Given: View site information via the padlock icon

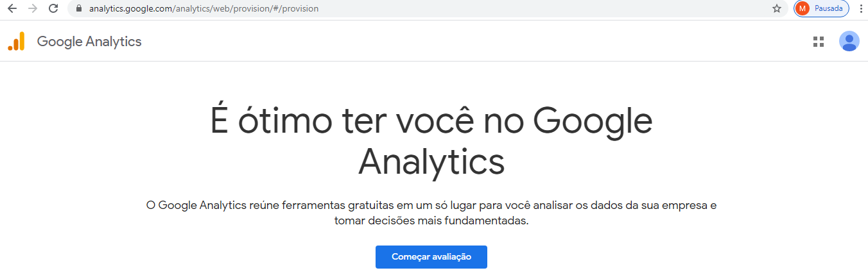Looking at the screenshot, I should [79, 9].
